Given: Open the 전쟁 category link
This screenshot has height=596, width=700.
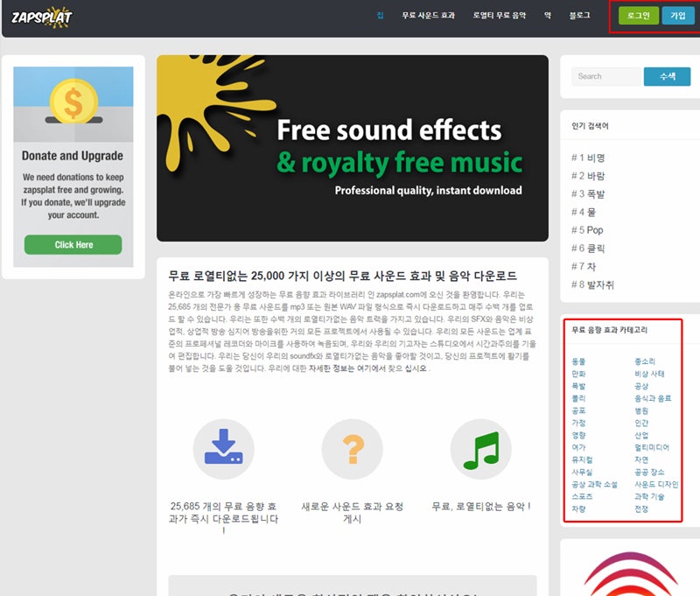Looking at the screenshot, I should (x=641, y=508).
